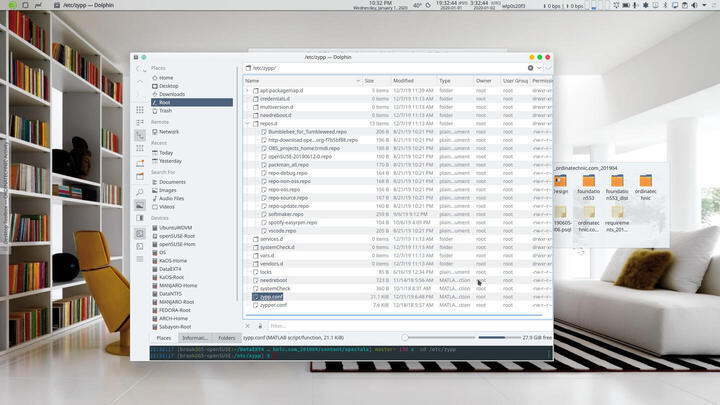
Task: Open the hamburger control menu
Action: [140, 259]
